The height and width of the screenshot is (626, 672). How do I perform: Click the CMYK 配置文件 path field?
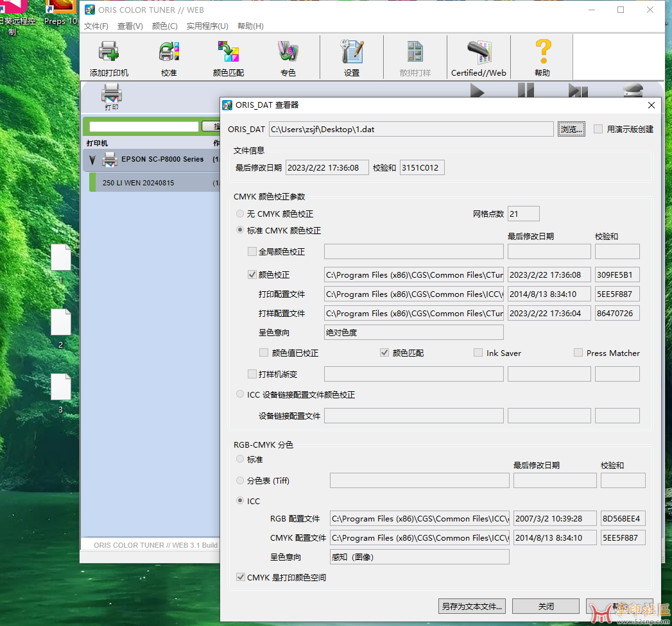420,537
